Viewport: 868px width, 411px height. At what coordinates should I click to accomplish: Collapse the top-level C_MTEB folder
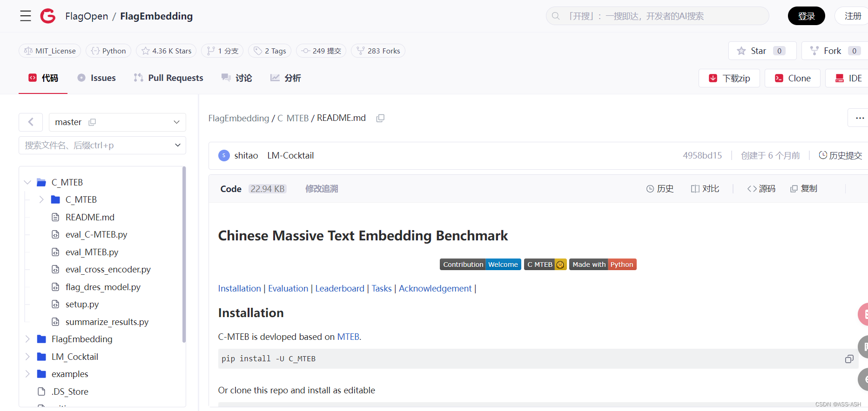click(27, 182)
